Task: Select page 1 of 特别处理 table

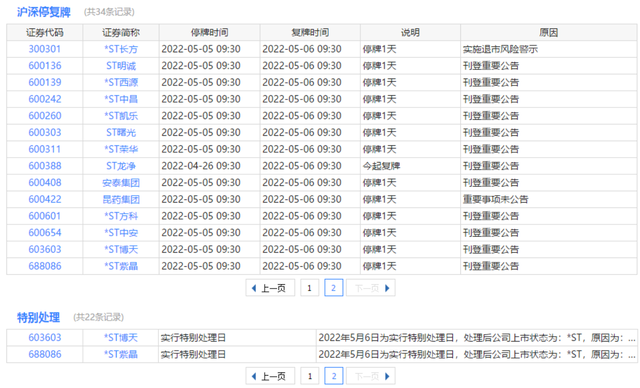Action: pyautogui.click(x=309, y=376)
